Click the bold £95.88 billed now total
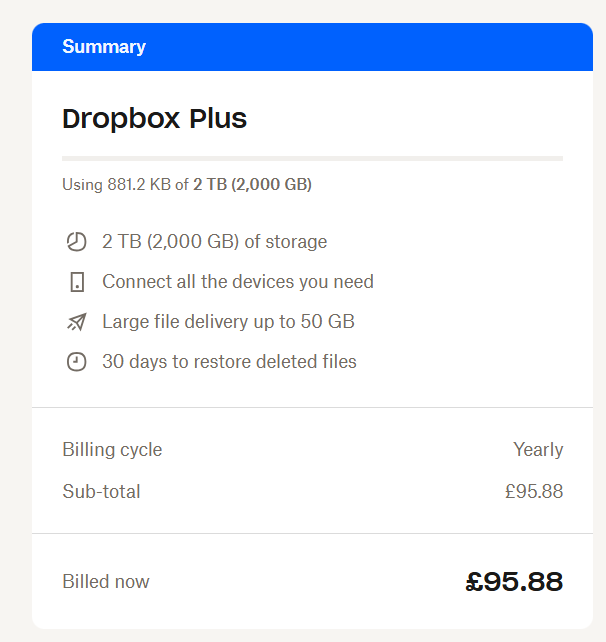 (514, 581)
